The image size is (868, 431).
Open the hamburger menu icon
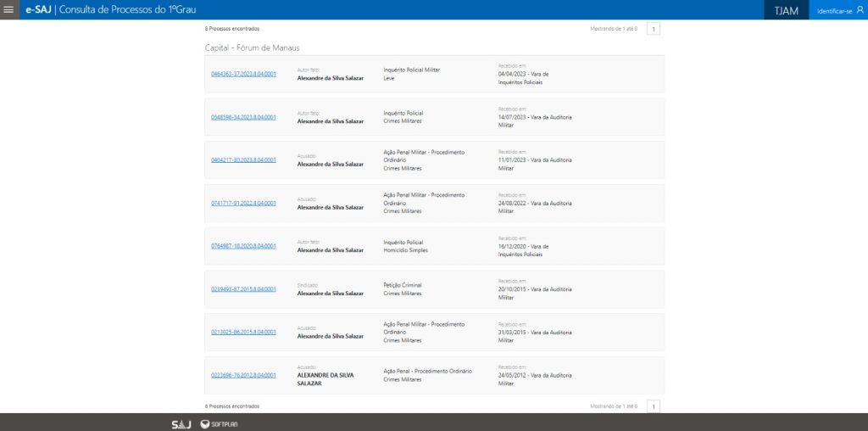8,10
